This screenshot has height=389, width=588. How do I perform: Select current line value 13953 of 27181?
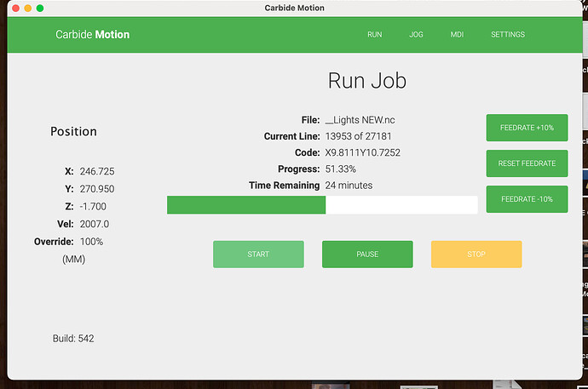(x=358, y=136)
